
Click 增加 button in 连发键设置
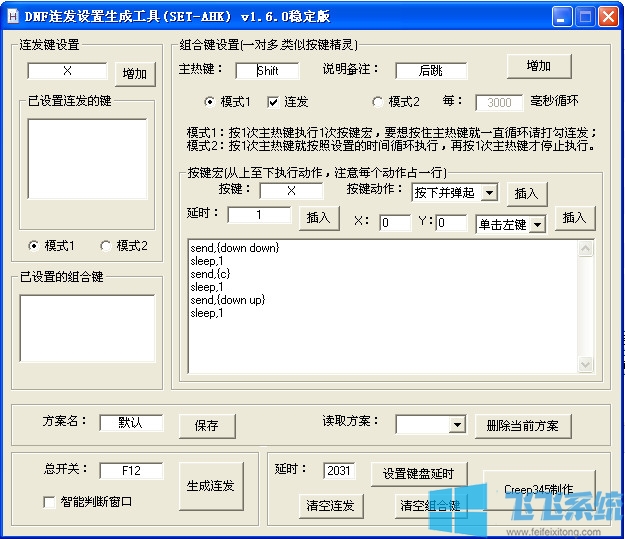click(134, 73)
